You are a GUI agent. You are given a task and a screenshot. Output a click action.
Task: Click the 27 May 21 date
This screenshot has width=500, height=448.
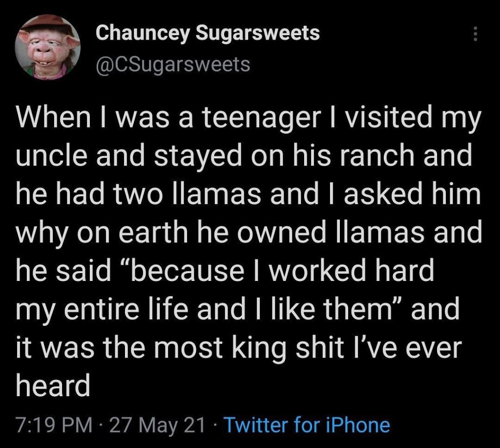click(x=157, y=425)
